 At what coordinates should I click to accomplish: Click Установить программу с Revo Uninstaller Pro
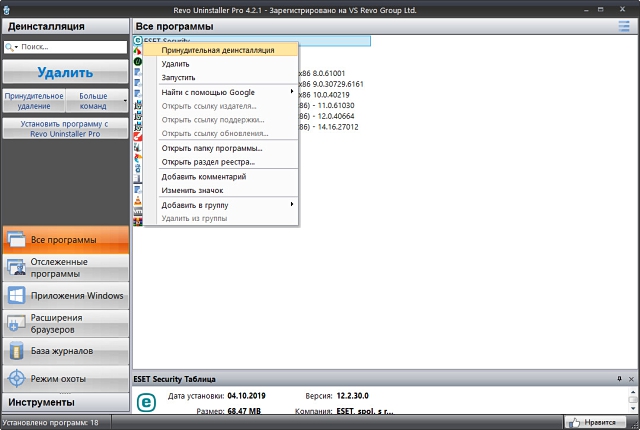click(x=65, y=129)
